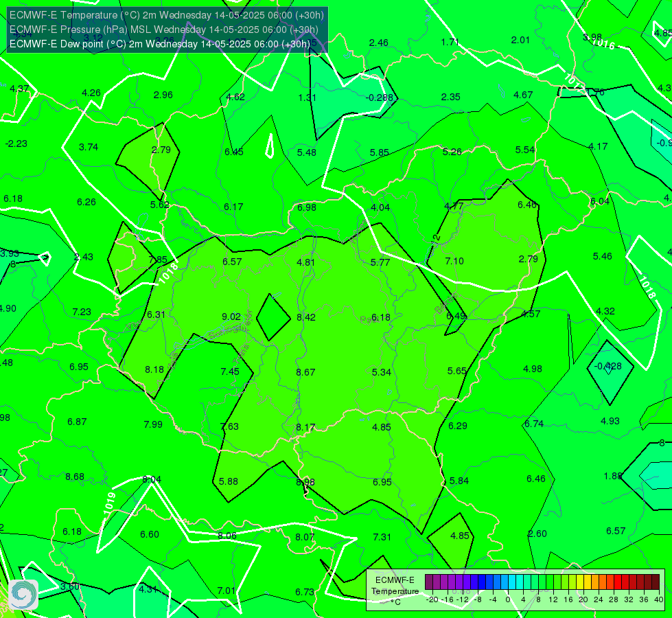Image resolution: width=672 pixels, height=618 pixels.
Task: Click the 1016 pressure contour label
Action: 603,44
